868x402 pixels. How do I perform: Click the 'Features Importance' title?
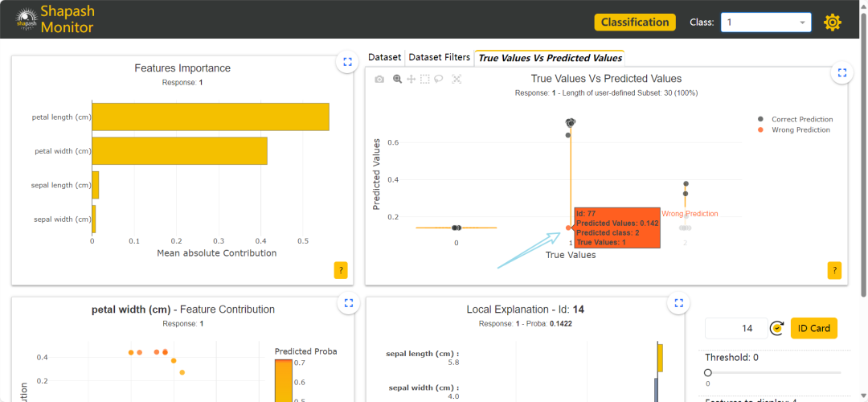point(182,68)
